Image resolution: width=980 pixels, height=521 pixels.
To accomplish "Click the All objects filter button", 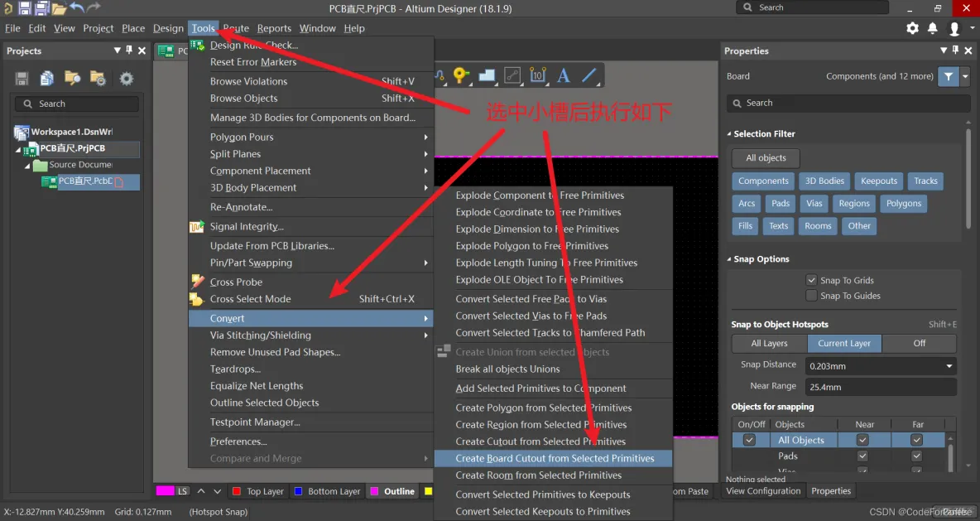I will click(x=766, y=158).
